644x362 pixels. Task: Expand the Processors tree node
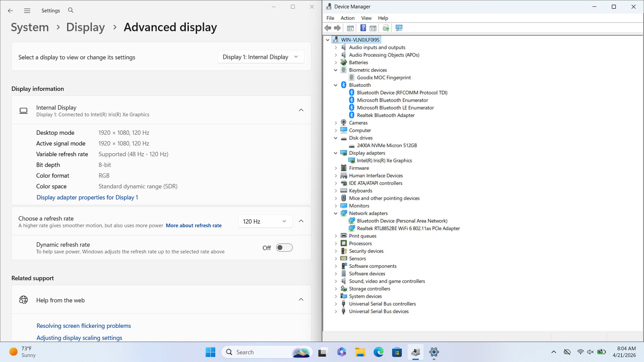coord(336,244)
